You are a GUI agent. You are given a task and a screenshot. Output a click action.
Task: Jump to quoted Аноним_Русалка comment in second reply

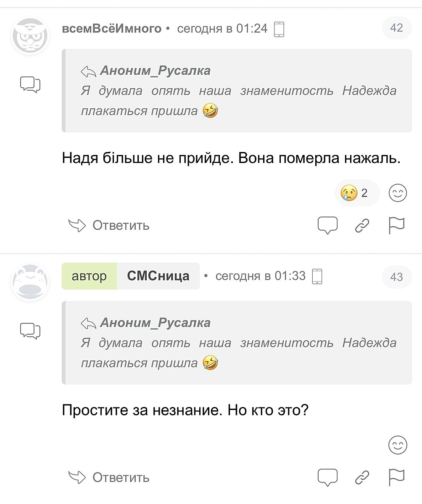(155, 323)
